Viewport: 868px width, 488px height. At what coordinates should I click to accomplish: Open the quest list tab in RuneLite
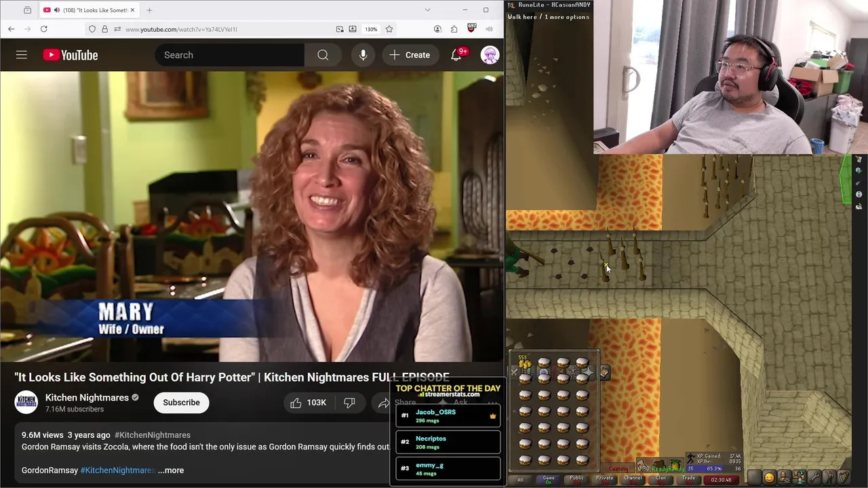544,372
